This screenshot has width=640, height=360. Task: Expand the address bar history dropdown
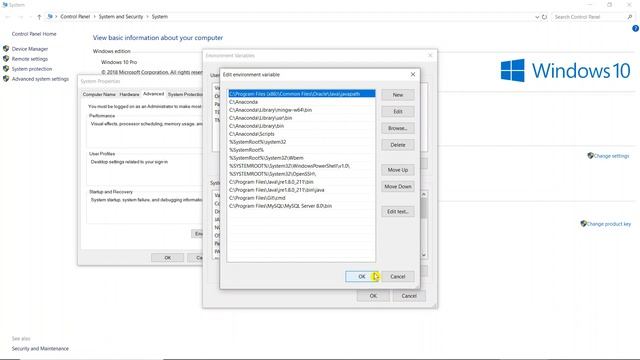click(537, 17)
